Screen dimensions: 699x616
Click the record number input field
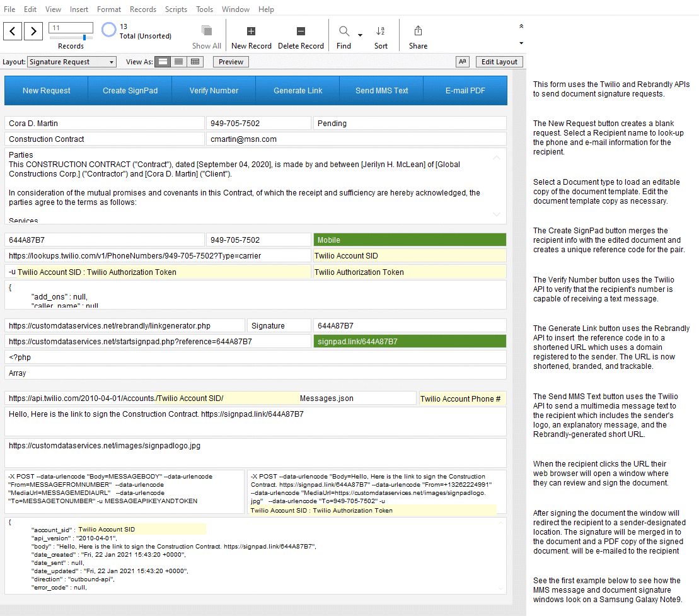pyautogui.click(x=70, y=28)
